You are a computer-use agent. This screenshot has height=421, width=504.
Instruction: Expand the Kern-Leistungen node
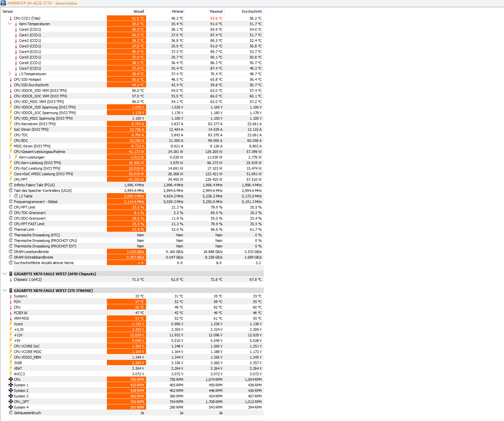point(9,157)
